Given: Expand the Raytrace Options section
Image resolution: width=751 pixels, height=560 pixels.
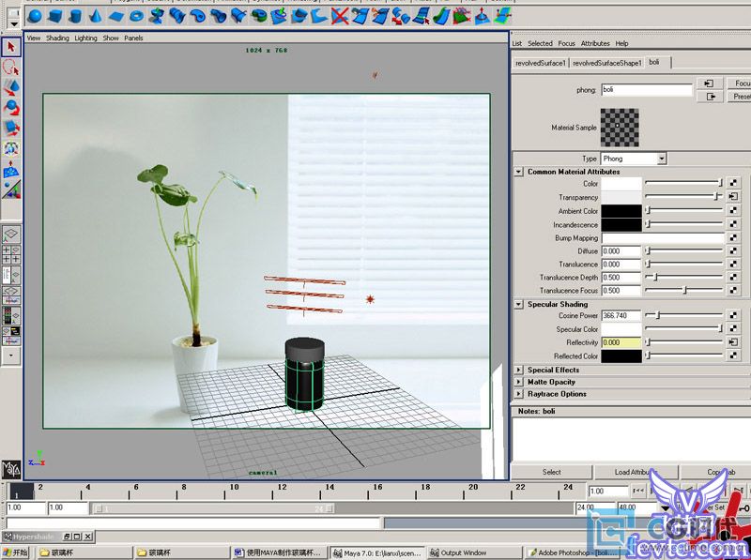Looking at the screenshot, I should 519,394.
